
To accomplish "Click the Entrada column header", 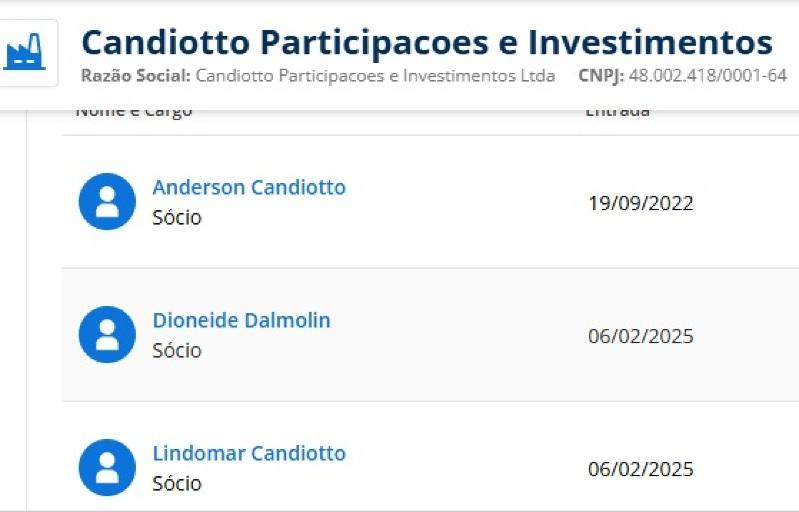I will tap(617, 113).
